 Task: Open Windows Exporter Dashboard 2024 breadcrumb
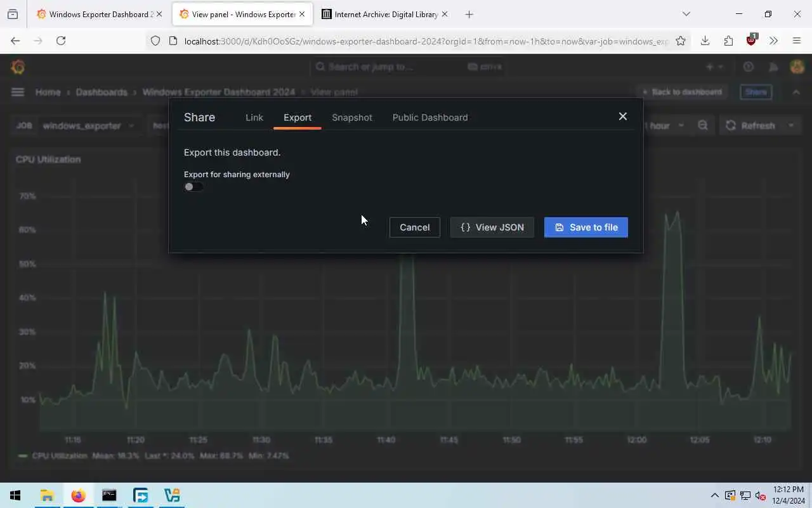point(219,92)
